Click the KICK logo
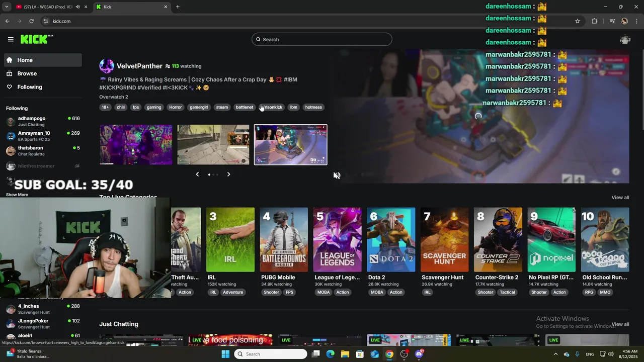Screen dimensions: 644x362 tap(37, 39)
